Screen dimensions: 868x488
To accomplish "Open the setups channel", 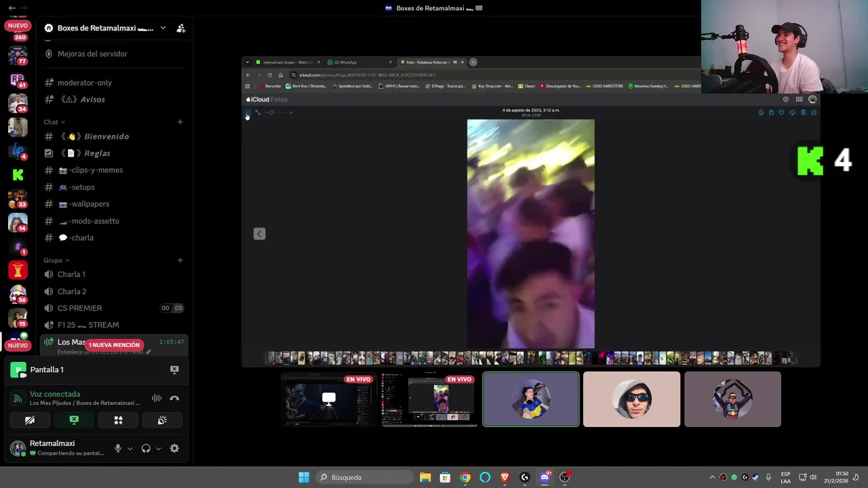I will [81, 187].
